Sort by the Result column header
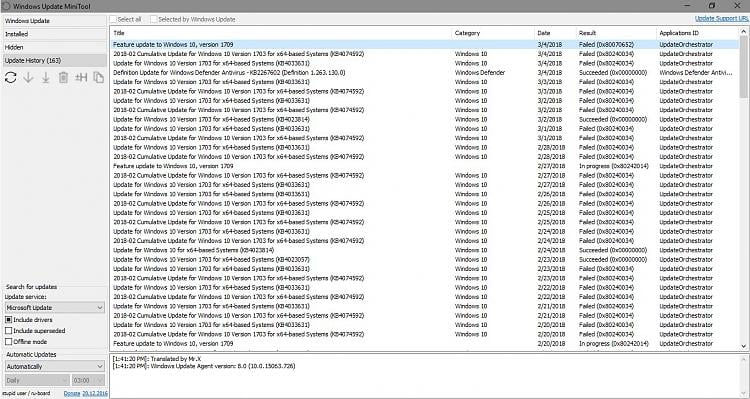750x399 pixels. (616, 33)
